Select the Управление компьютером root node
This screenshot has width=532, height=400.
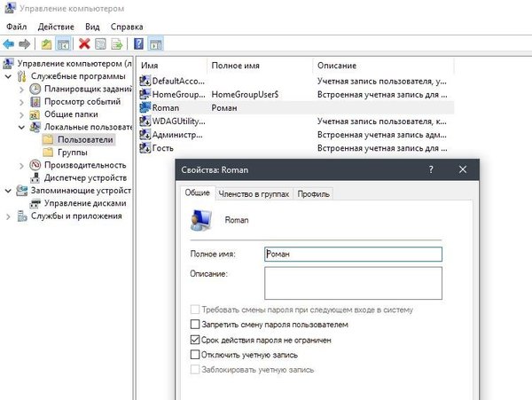[74, 64]
